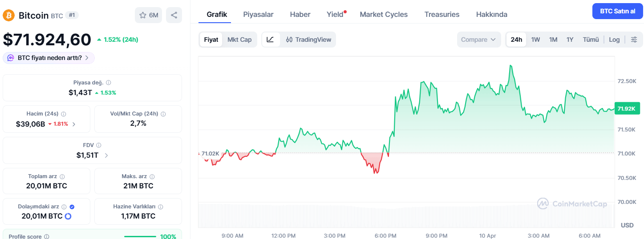Open the Haber tab
Image resolution: width=644 pixels, height=239 pixels.
point(300,14)
